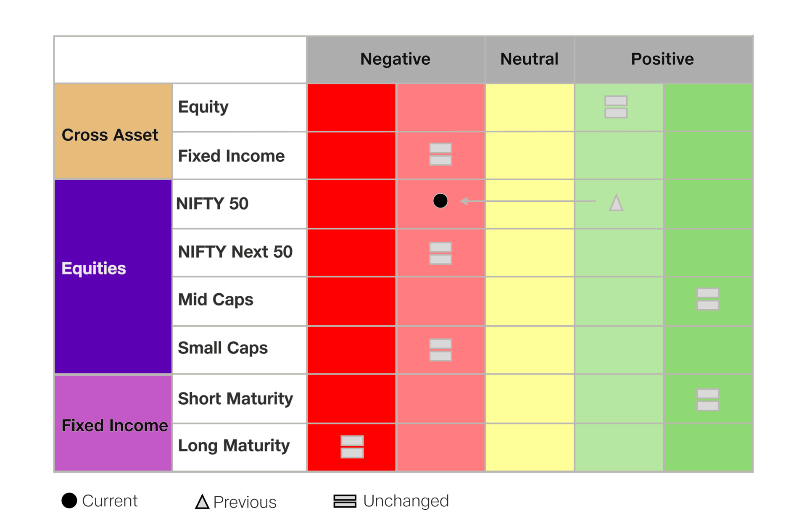Click the Unchanged marker in Mid Caps row
807x532 pixels.
[707, 299]
